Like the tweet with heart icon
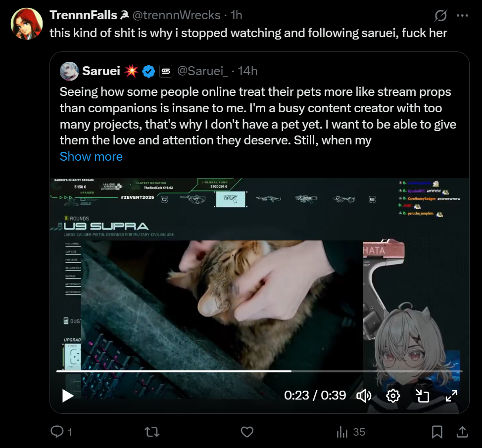This screenshot has height=448, width=482. [x=247, y=432]
